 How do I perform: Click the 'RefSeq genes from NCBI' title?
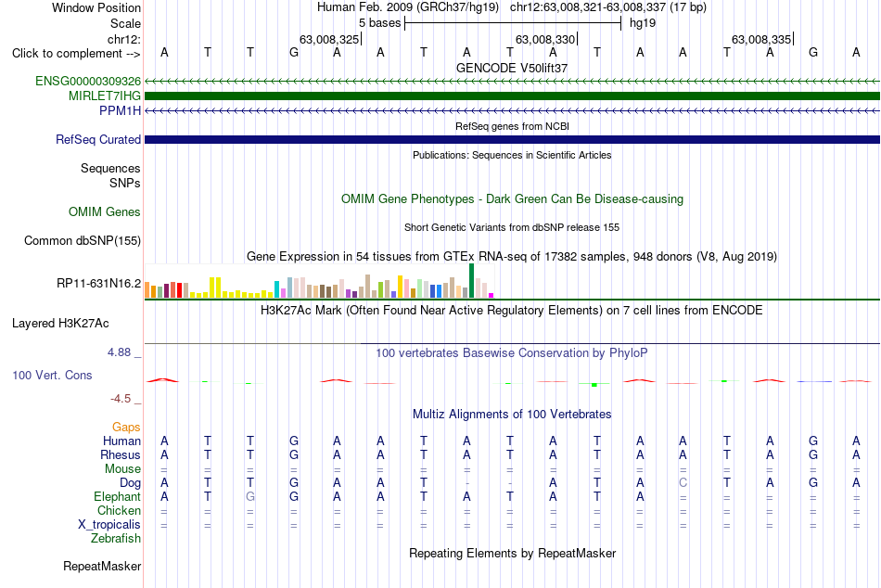[x=512, y=126]
